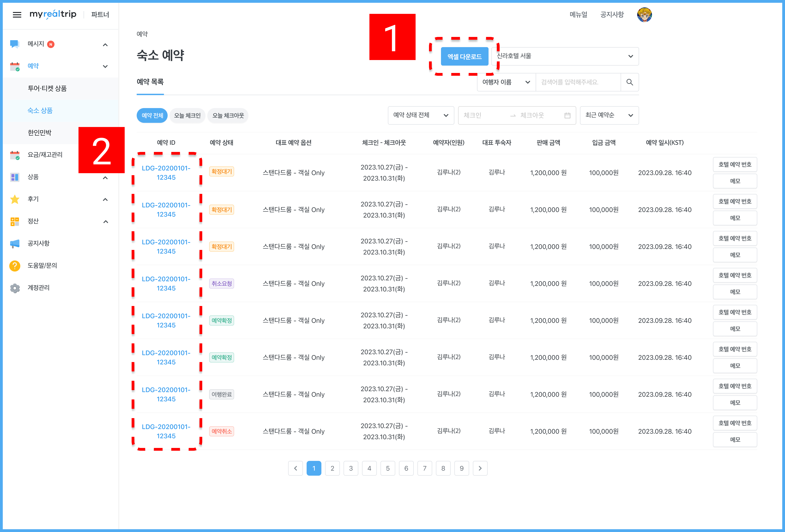Click the hamburger menu icon
This screenshot has width=785, height=532.
[x=17, y=14]
